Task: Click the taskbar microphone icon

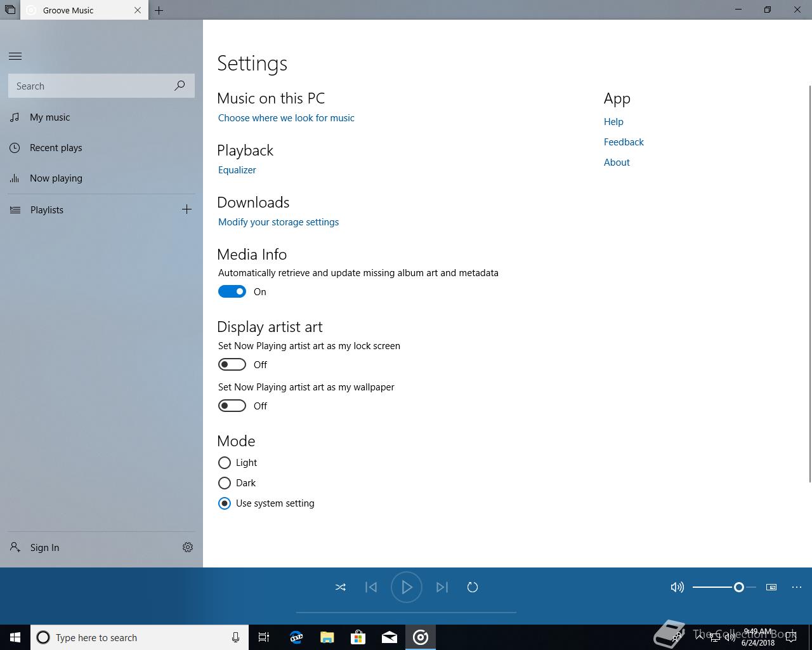Action: [x=235, y=637]
